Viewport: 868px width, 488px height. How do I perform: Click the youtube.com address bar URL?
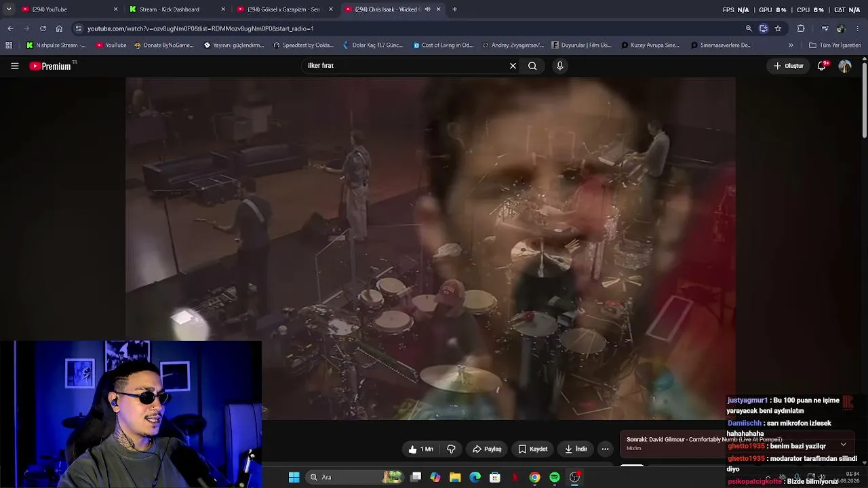pos(201,28)
